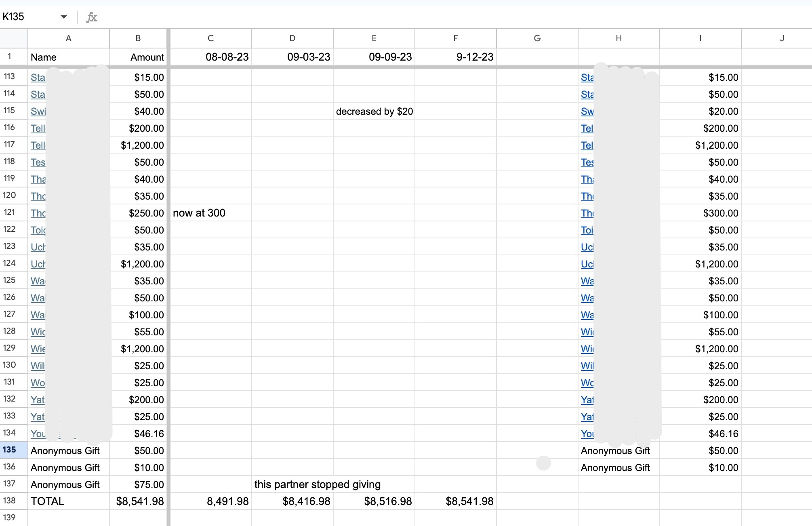Open the Swi link in row 115

point(38,112)
